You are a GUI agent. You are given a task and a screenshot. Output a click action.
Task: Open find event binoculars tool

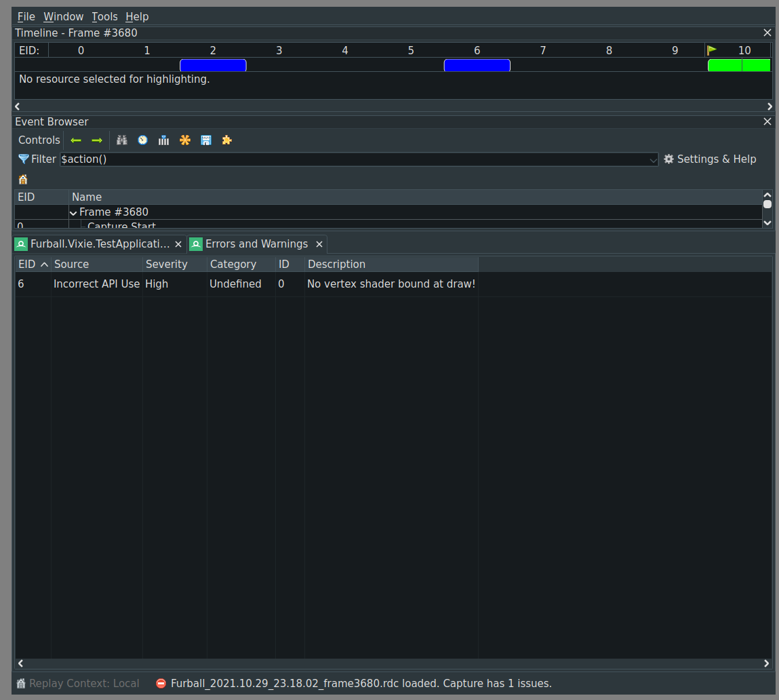point(122,140)
